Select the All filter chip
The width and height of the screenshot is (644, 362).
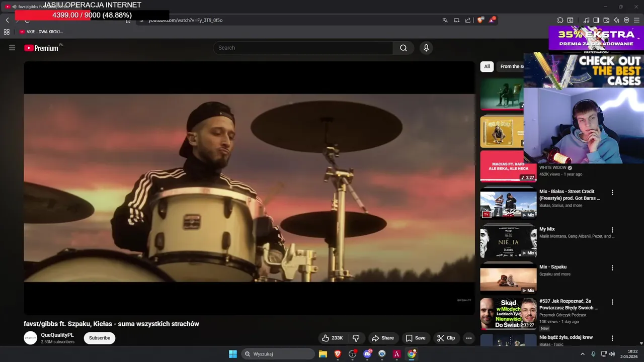click(487, 66)
